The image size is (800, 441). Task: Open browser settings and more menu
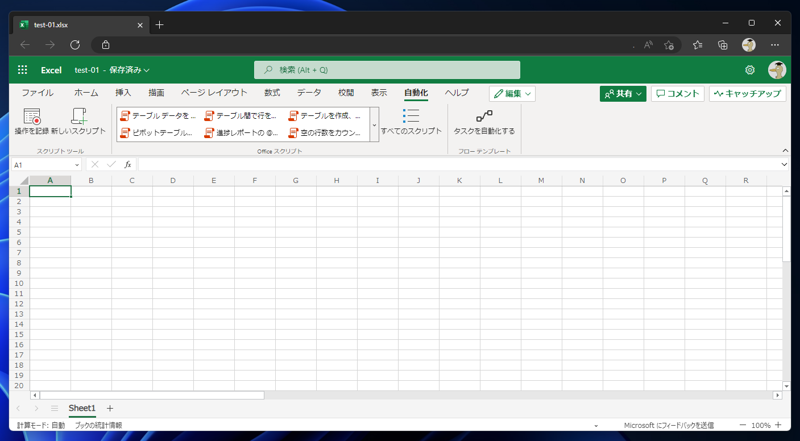tap(774, 45)
